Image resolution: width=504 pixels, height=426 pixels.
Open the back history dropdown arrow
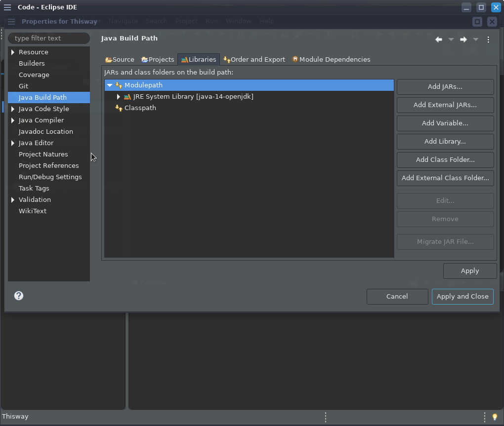tap(451, 39)
